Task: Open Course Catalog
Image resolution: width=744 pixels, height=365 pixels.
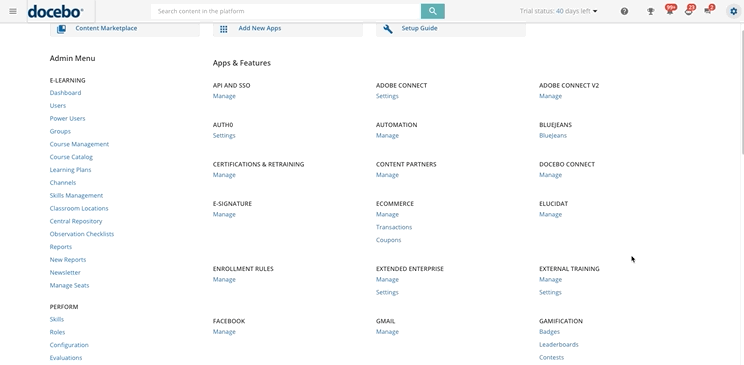Action: tap(71, 157)
